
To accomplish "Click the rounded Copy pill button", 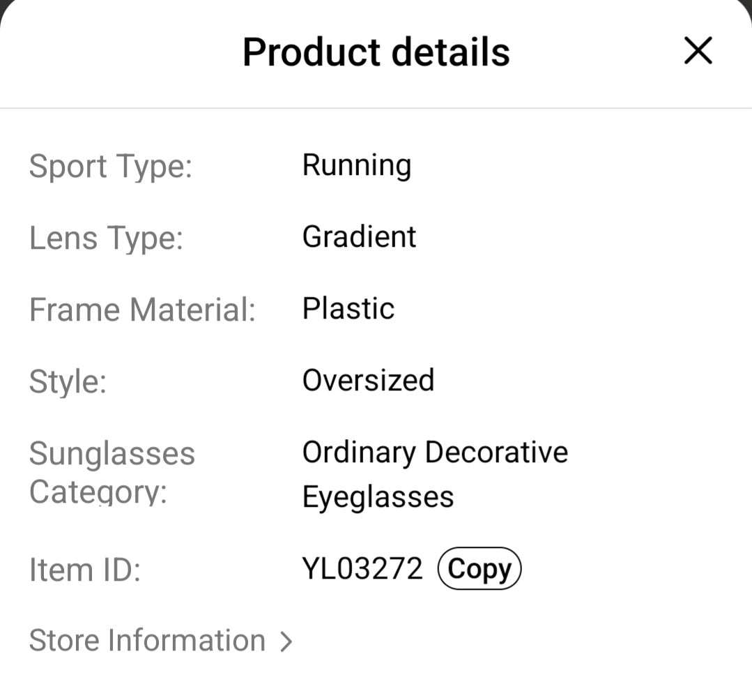I will coord(479,568).
